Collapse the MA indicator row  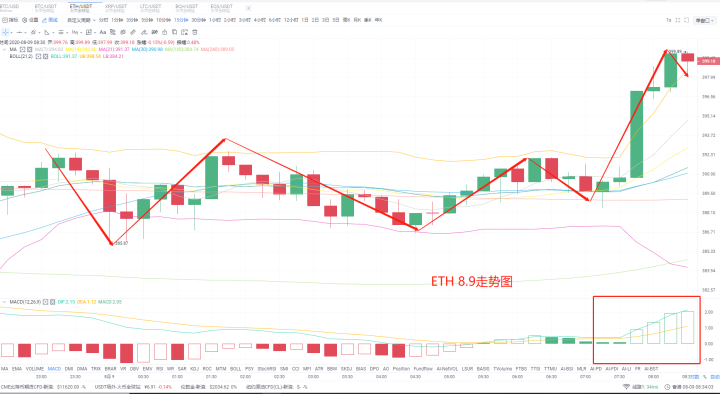(4, 49)
